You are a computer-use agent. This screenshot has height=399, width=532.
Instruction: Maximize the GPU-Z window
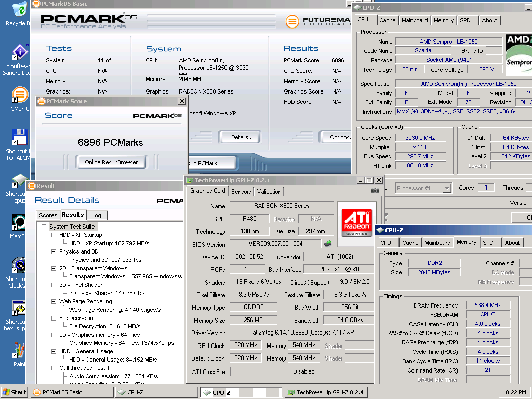pyautogui.click(x=369, y=180)
